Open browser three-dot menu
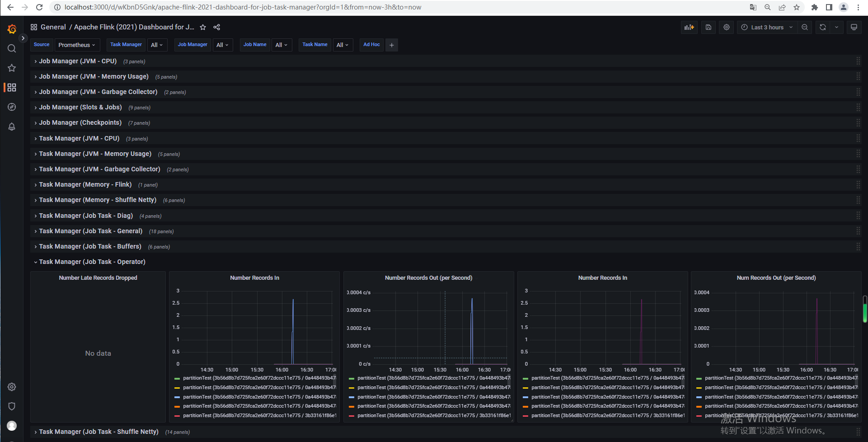This screenshot has height=442, width=868. [858, 7]
